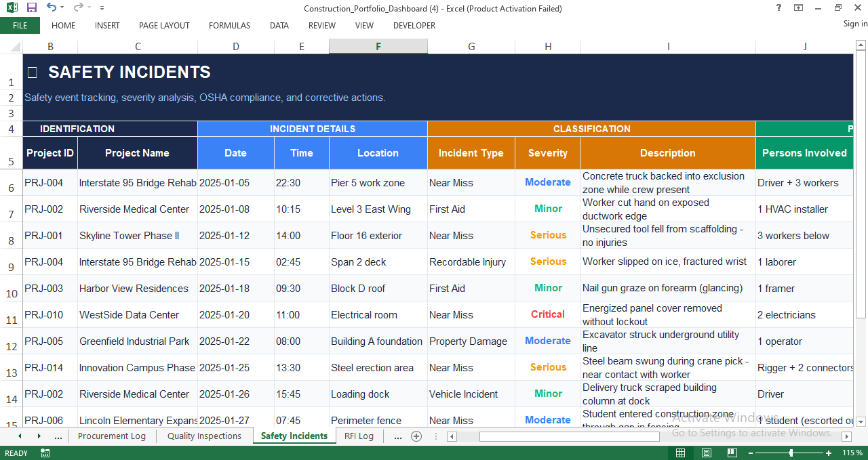This screenshot has width=868, height=460.
Task: Select the Safety Incidents sheet tab
Action: click(294, 436)
